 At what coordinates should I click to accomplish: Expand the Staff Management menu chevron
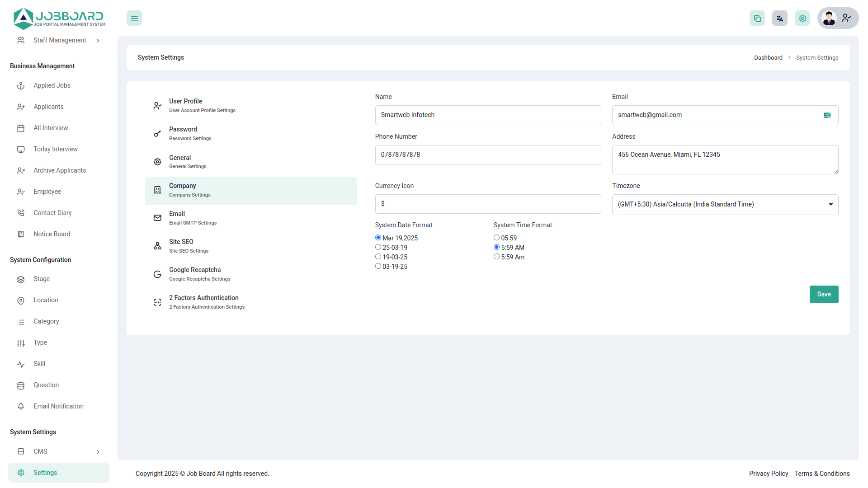point(98,41)
